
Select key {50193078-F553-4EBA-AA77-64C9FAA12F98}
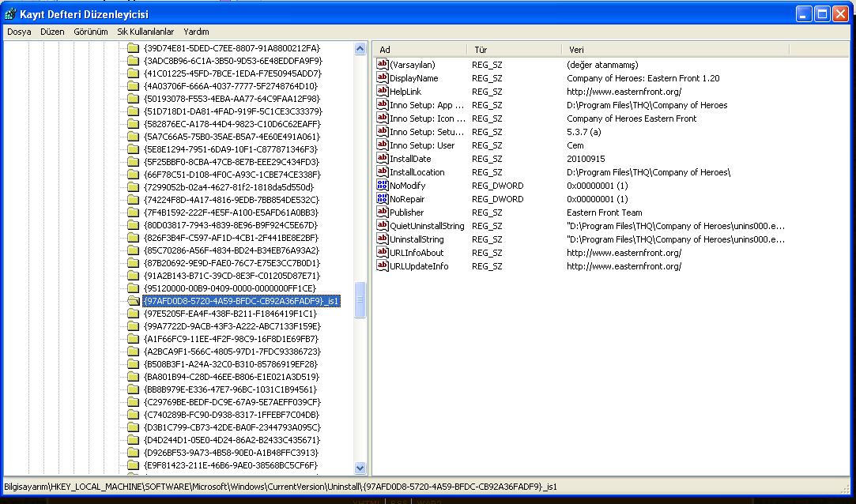232,99
